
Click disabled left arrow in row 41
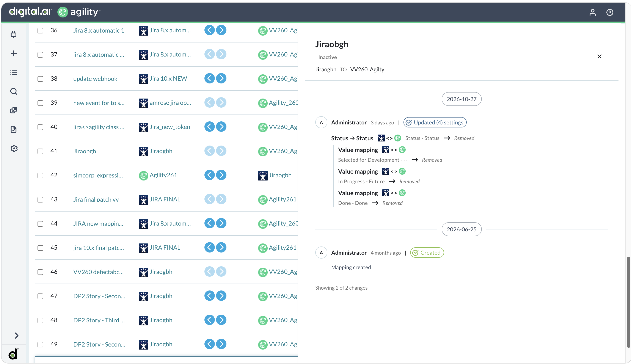pos(209,151)
